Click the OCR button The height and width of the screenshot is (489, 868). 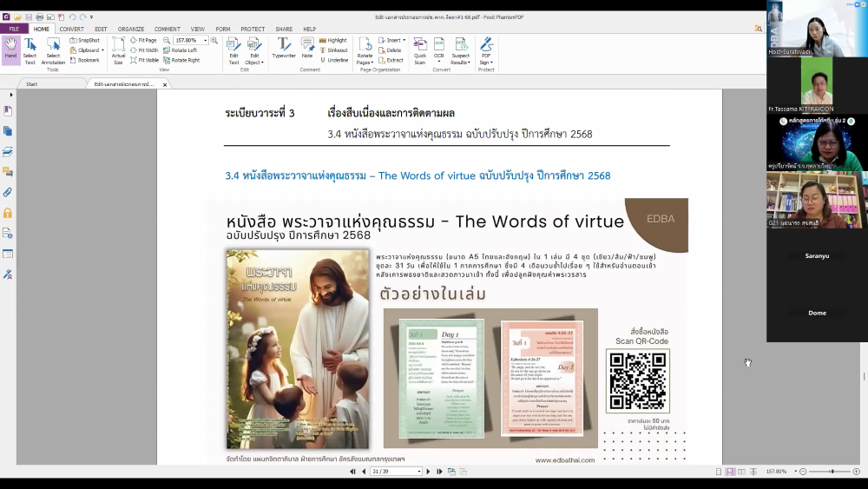tap(439, 51)
